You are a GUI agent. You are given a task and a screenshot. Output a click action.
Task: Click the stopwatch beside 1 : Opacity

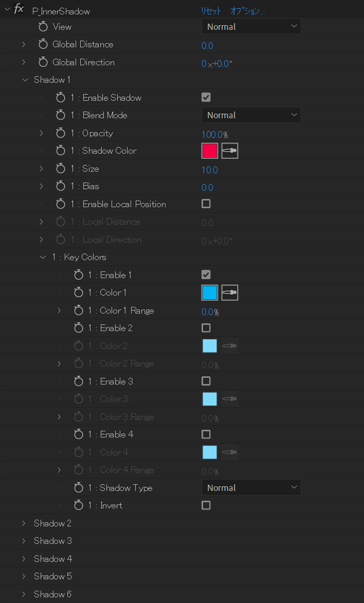(x=61, y=133)
